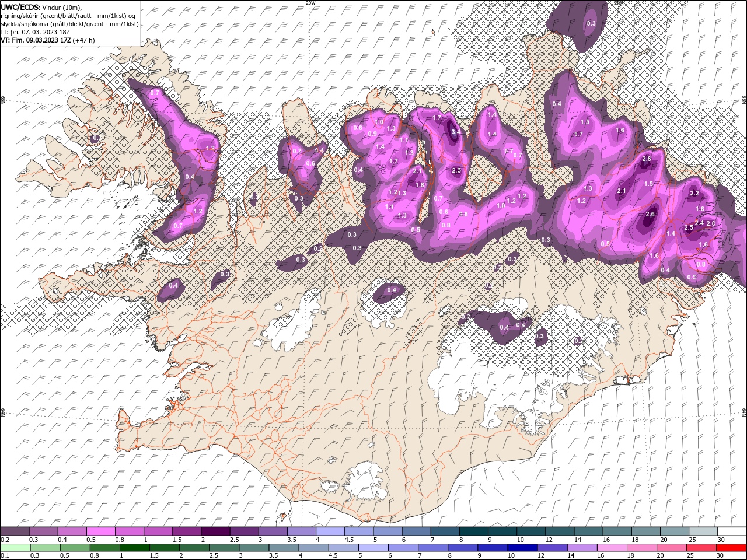Click the 0.2 label in upper legend scale
Image resolution: width=747 pixels, height=560 pixels.
coord(5,540)
